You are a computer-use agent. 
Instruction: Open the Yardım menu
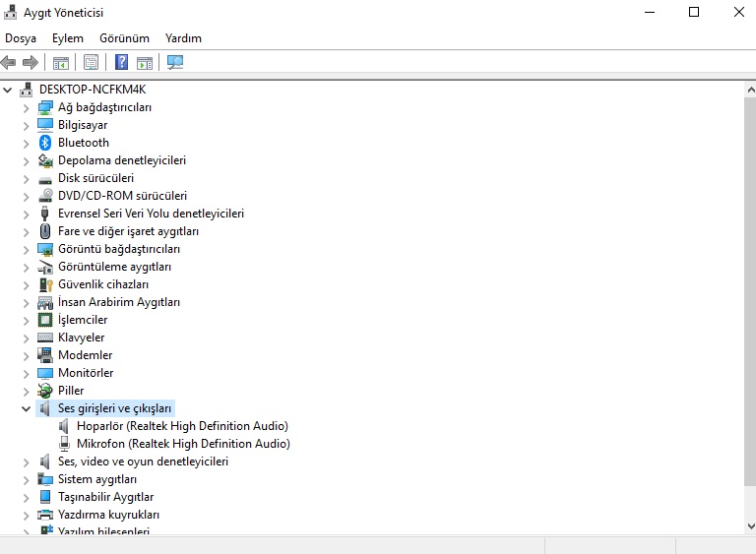183,38
